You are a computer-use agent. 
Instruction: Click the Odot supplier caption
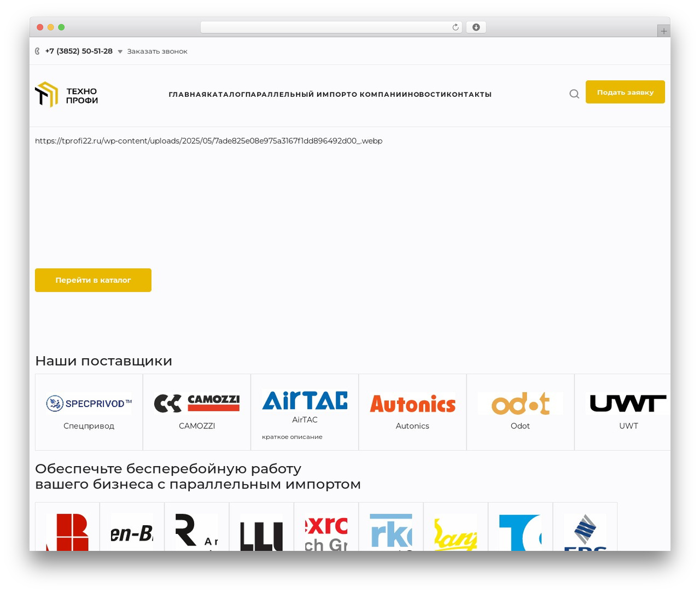click(520, 426)
